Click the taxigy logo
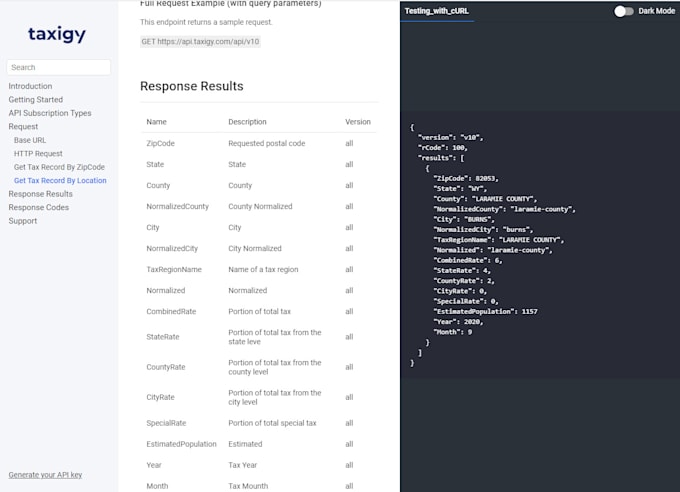This screenshot has width=680, height=492. pyautogui.click(x=57, y=35)
